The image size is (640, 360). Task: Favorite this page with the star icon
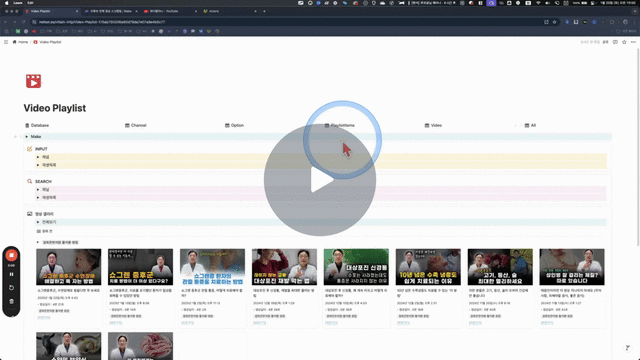pyautogui.click(x=624, y=42)
